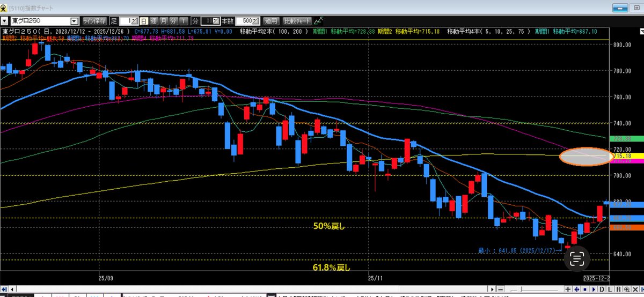Select the 日 daily timeframe

pos(144,21)
